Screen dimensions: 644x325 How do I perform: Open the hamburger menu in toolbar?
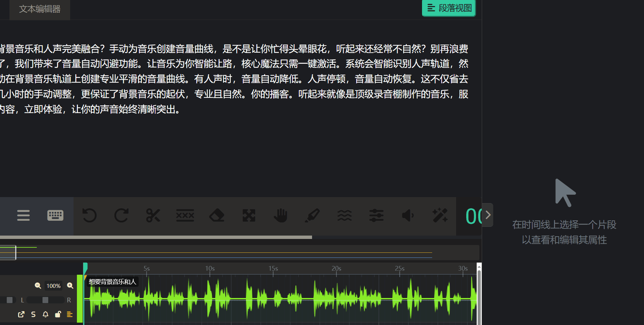(x=24, y=215)
